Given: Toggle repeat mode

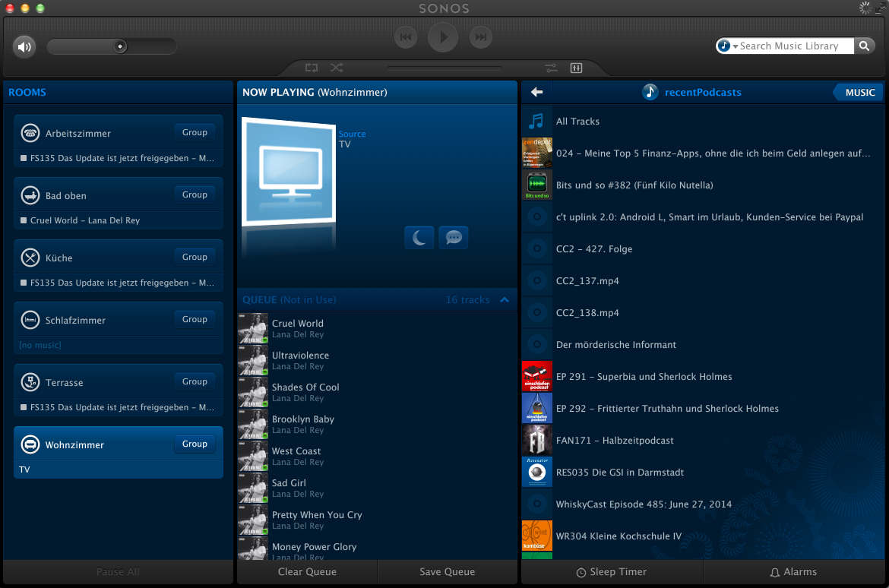Looking at the screenshot, I should tap(312, 68).
